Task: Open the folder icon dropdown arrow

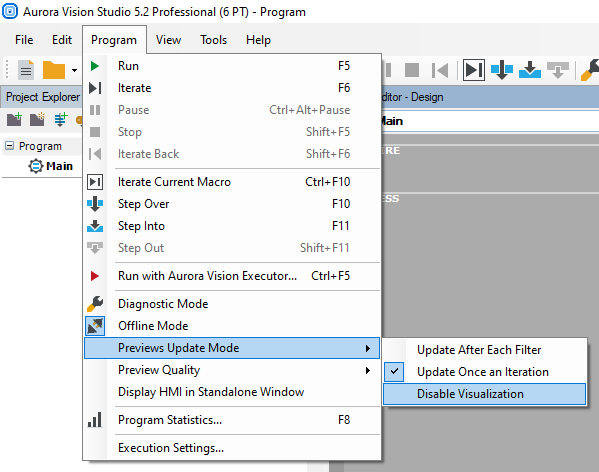Action: pos(74,70)
